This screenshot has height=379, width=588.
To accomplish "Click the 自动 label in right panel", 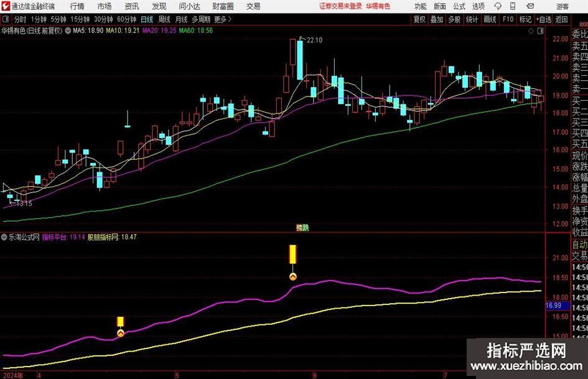I will click(580, 245).
